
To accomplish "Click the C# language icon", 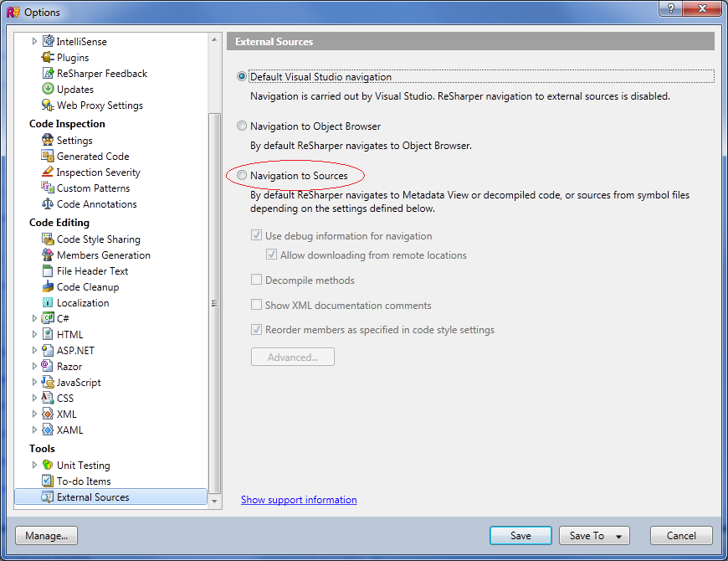I will point(48,318).
